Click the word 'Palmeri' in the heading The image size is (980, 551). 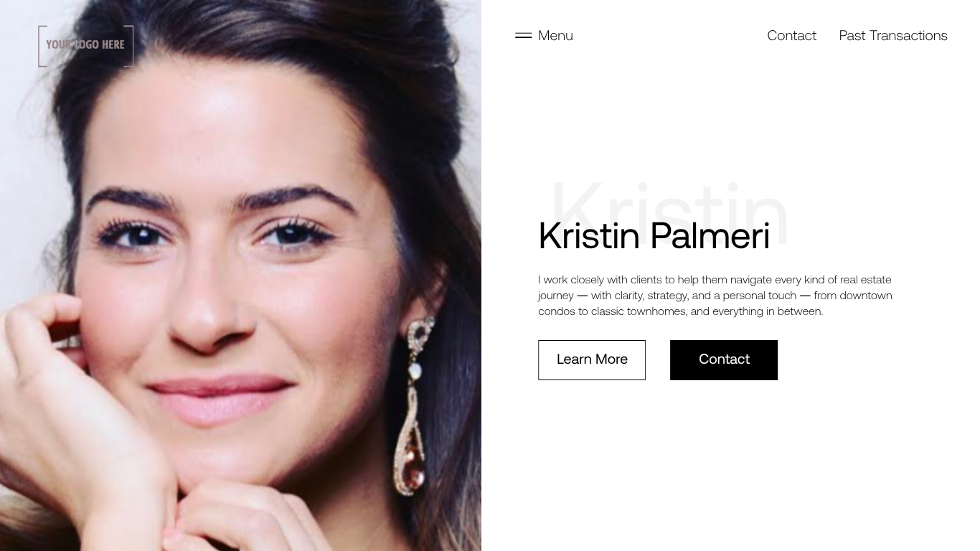pos(710,235)
